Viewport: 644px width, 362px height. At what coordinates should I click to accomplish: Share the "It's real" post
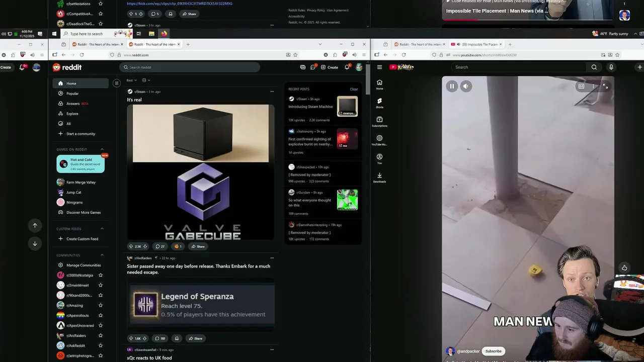click(x=197, y=246)
